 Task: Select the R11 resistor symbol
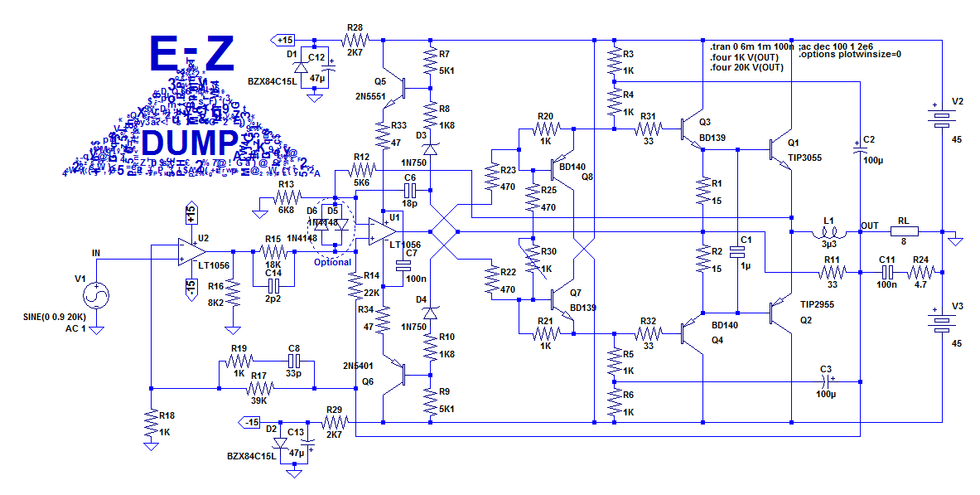click(832, 272)
